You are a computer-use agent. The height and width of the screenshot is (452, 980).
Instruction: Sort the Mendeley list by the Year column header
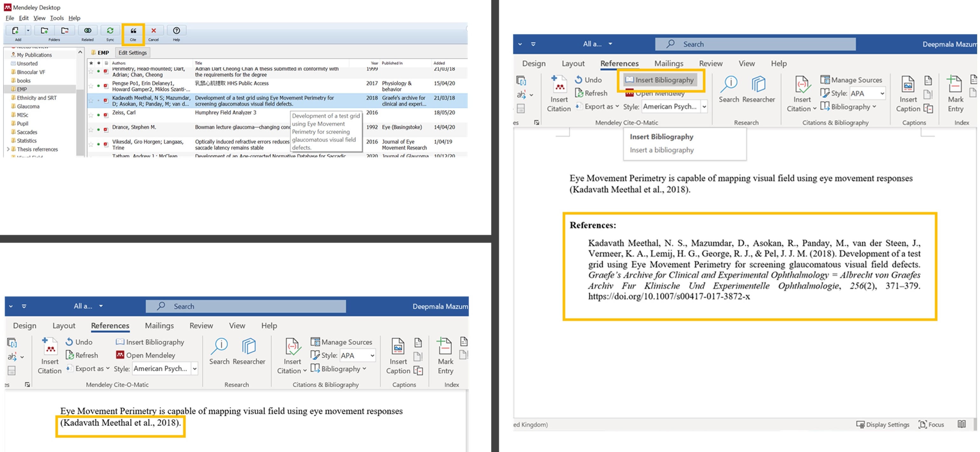(x=374, y=63)
